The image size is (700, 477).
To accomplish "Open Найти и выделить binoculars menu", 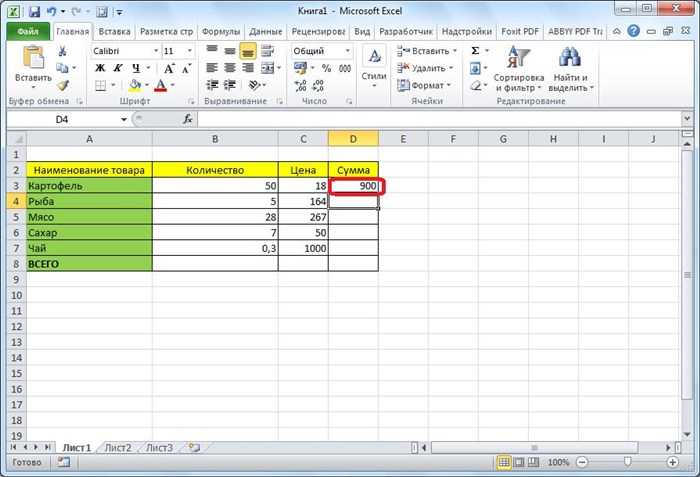I will pyautogui.click(x=571, y=68).
